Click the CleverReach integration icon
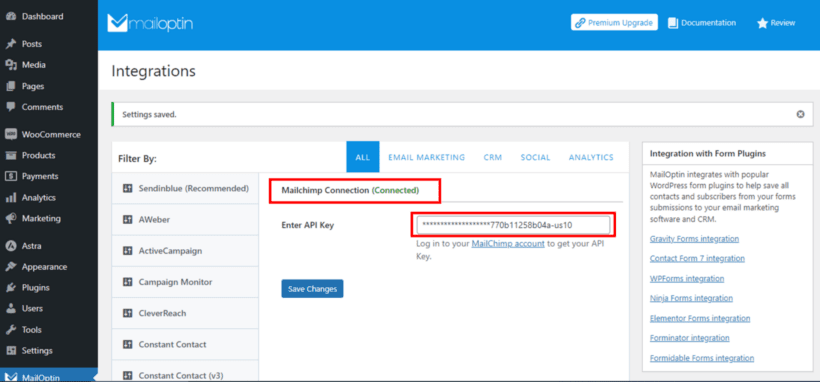820x382 pixels. (127, 313)
